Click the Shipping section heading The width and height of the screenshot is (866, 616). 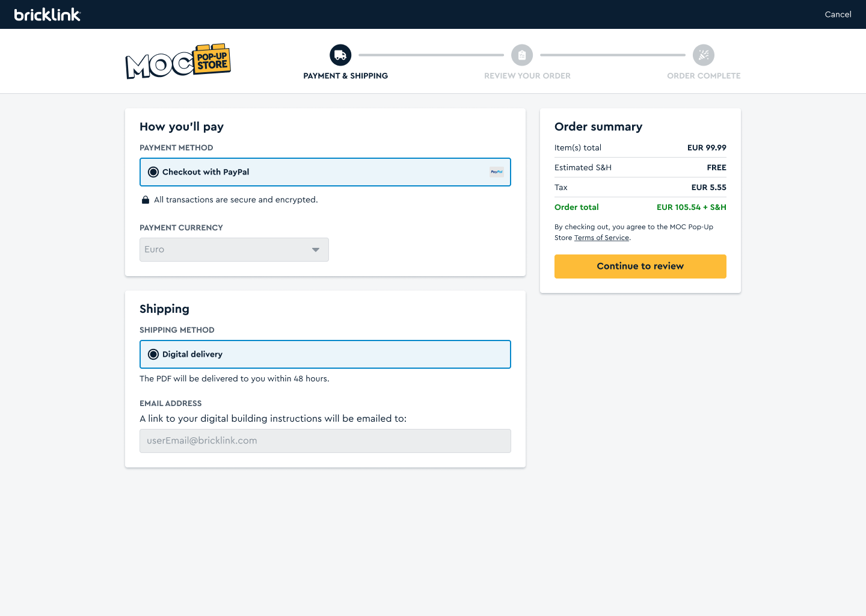point(164,309)
